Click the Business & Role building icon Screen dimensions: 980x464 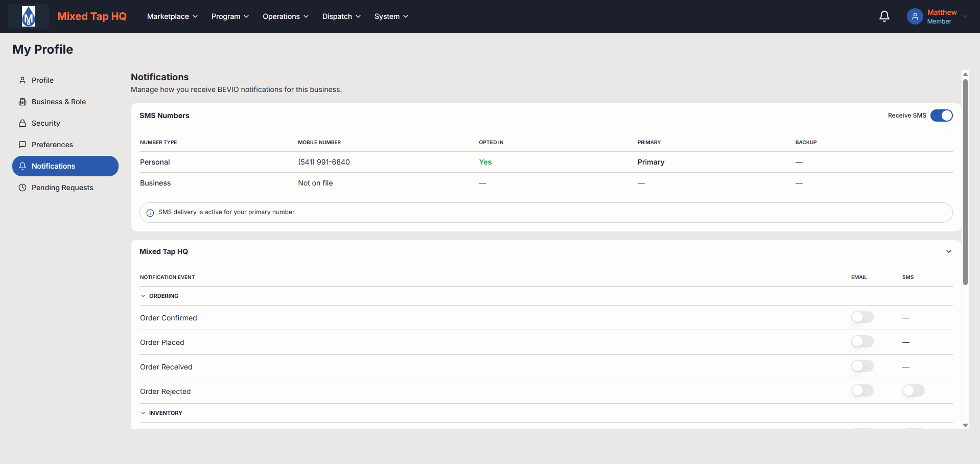22,102
